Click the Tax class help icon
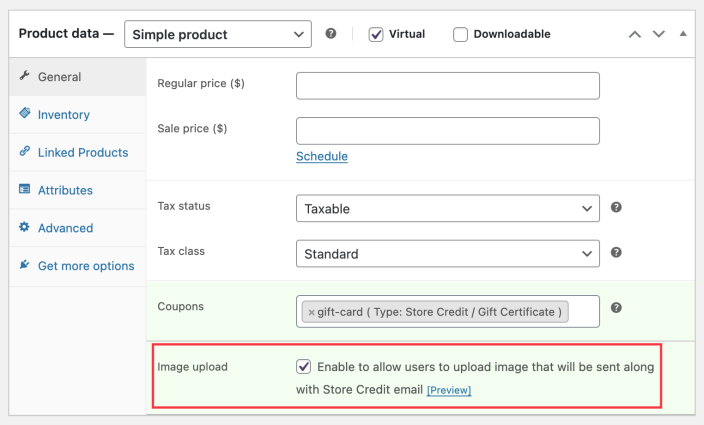The width and height of the screenshot is (704, 425). point(616,253)
